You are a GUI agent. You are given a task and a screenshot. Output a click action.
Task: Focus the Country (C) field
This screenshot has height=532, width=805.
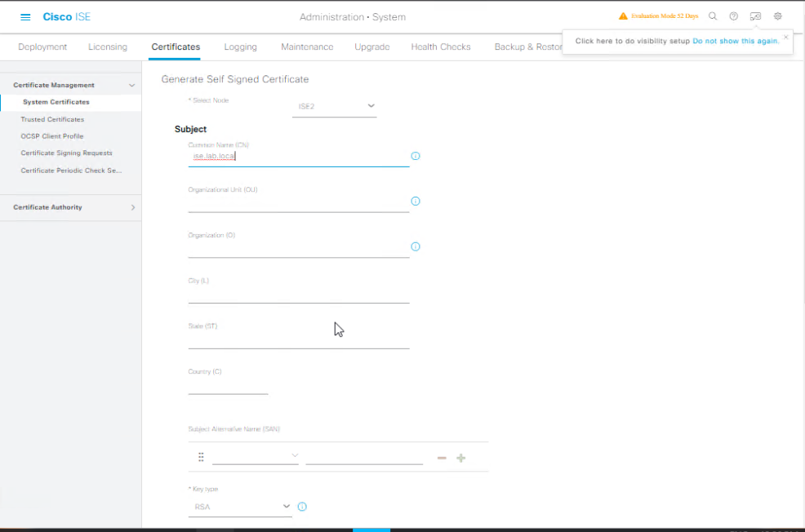point(228,385)
